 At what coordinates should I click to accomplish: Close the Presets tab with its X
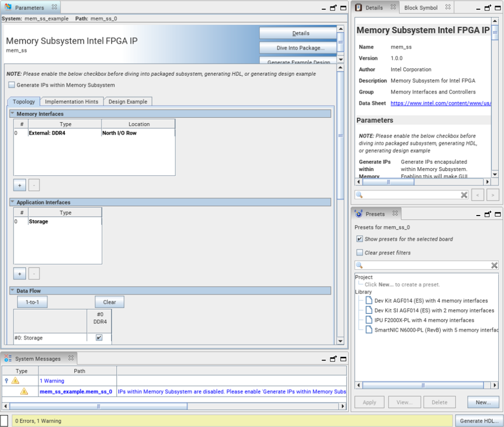coord(395,213)
